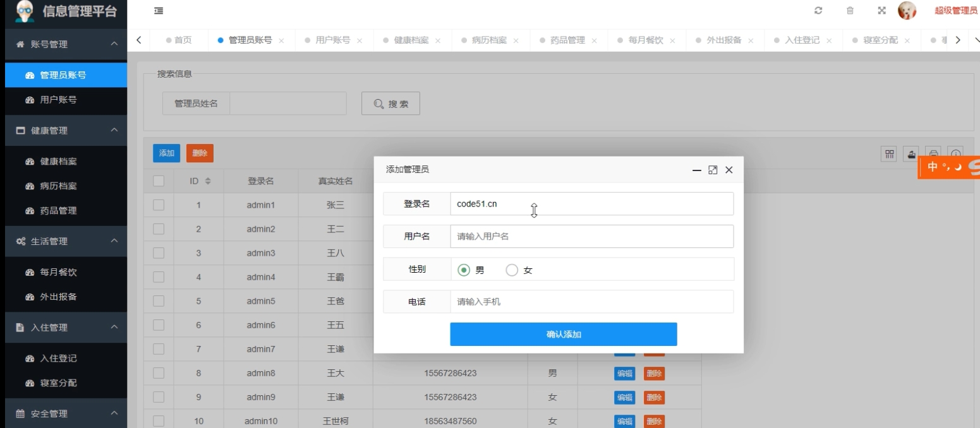Open the clear cache trash icon
This screenshot has height=428, width=980.
[850, 10]
